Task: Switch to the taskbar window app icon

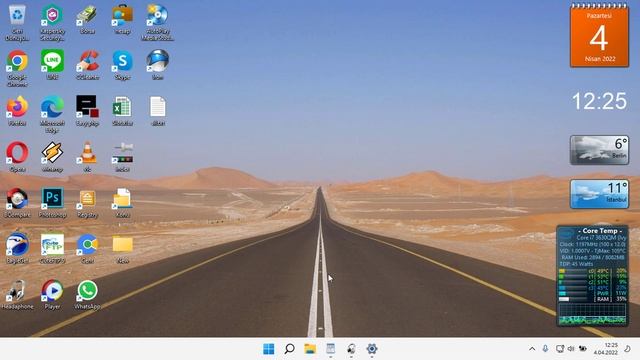Action: [331, 349]
